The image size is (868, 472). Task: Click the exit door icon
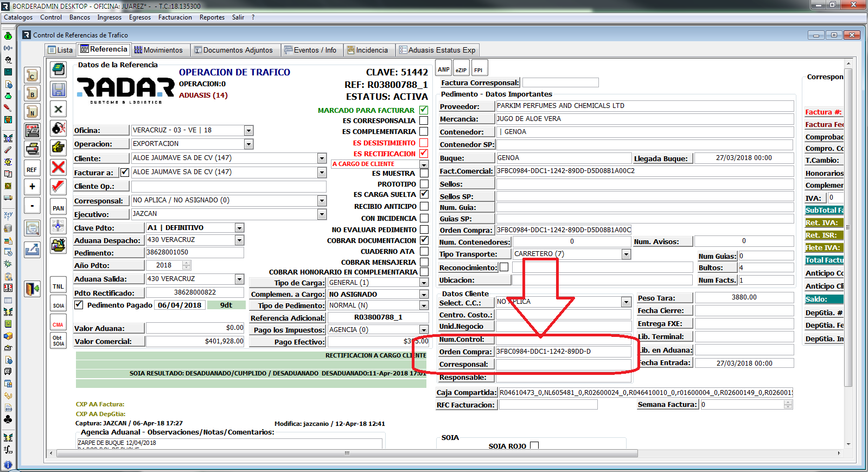click(x=32, y=289)
